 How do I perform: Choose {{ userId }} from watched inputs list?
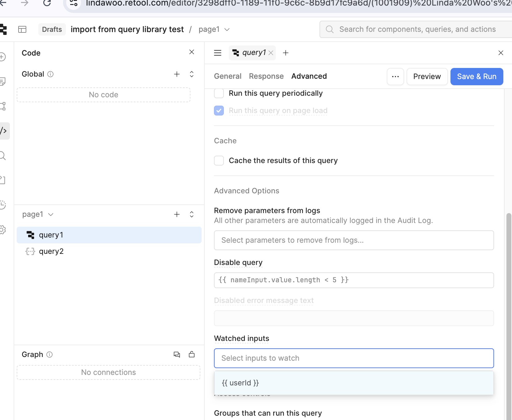point(354,383)
